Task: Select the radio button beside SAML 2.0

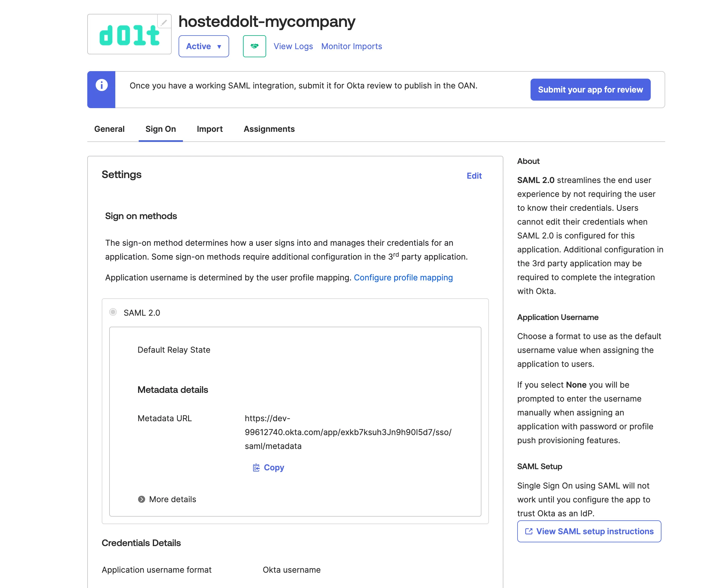Action: [x=113, y=313]
